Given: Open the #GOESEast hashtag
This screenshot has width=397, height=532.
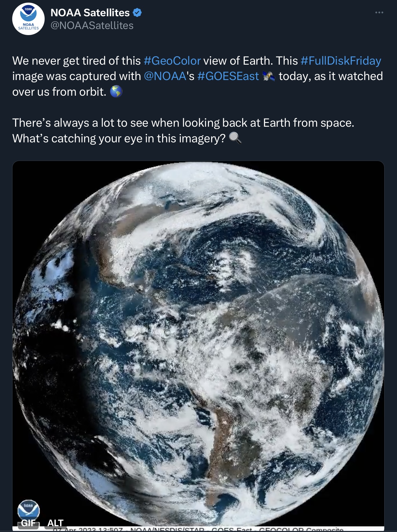Looking at the screenshot, I should point(228,76).
